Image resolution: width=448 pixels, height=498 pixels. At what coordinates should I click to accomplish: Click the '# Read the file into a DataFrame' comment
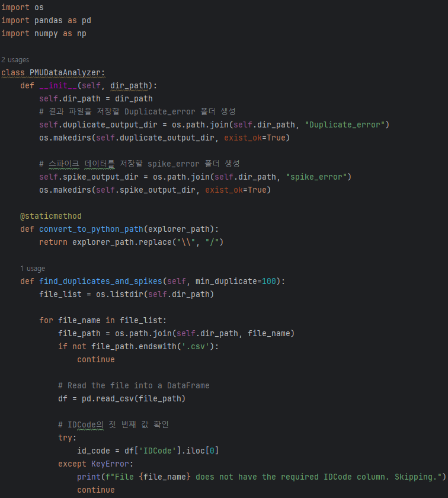[x=134, y=385]
